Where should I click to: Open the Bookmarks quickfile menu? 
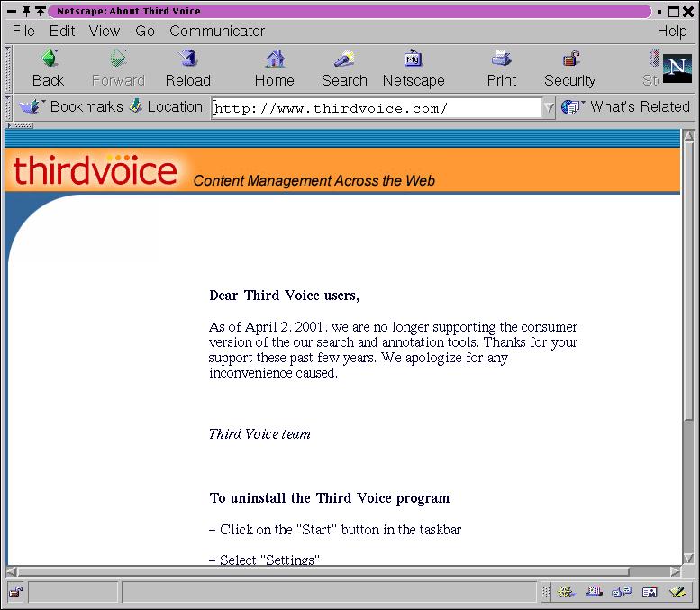71,106
